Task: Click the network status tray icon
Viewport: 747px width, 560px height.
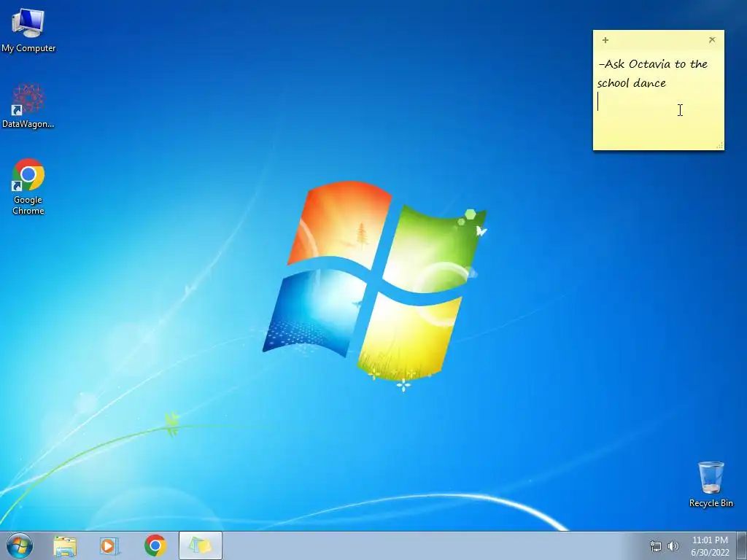Action: pos(656,546)
